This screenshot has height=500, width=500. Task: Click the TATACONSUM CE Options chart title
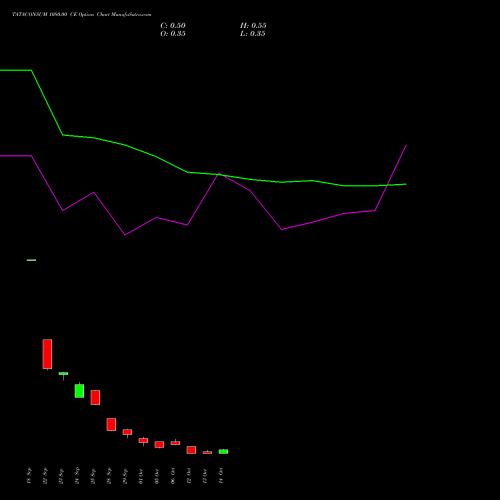(x=82, y=15)
